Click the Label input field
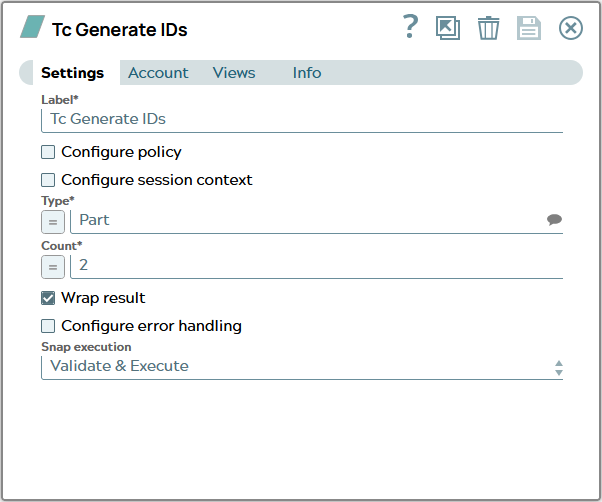602x502 pixels. coord(302,120)
